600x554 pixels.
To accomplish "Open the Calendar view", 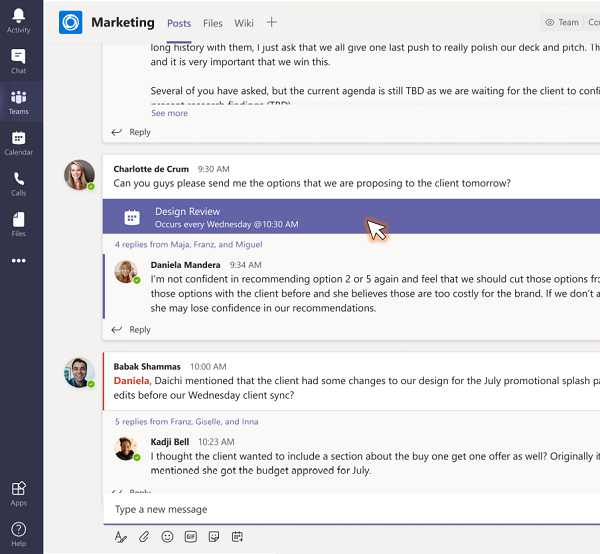I will coord(18,143).
